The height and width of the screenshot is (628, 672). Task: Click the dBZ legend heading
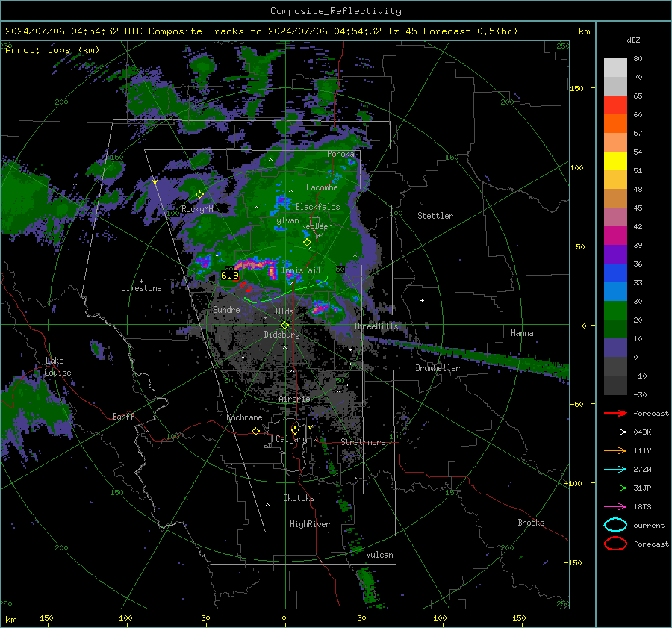(x=633, y=40)
